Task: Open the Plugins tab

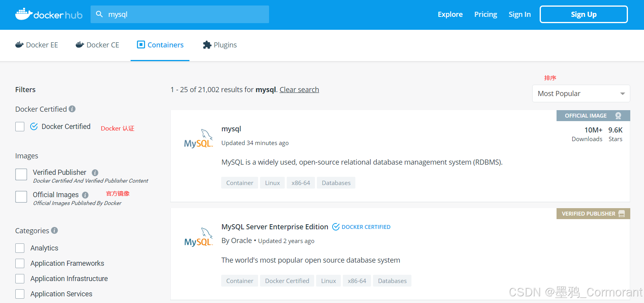Action: pyautogui.click(x=220, y=45)
